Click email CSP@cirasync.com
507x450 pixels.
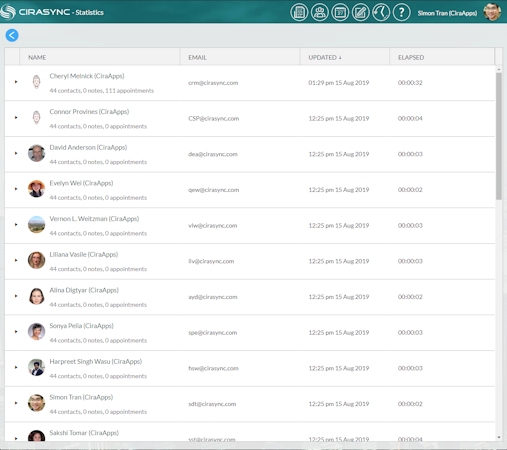pos(213,118)
